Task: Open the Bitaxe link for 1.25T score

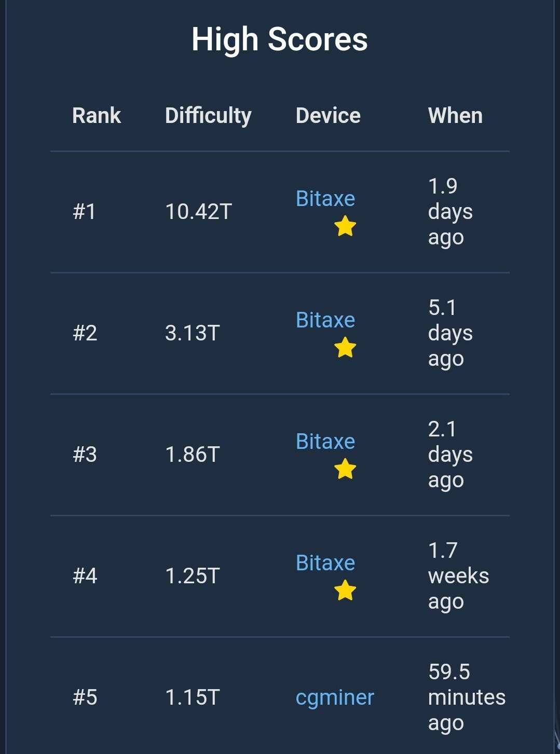Action: [325, 563]
